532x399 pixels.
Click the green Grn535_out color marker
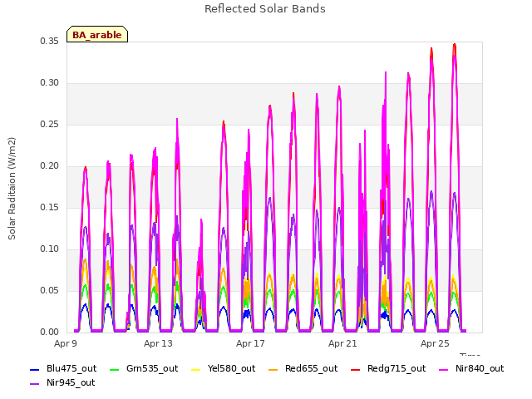115,369
